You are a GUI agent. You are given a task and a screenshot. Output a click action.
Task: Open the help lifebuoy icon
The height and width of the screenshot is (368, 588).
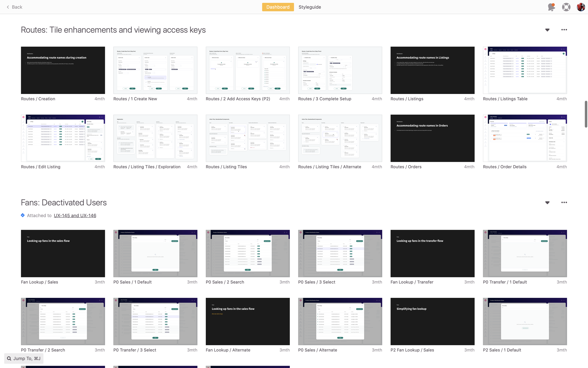(x=566, y=7)
